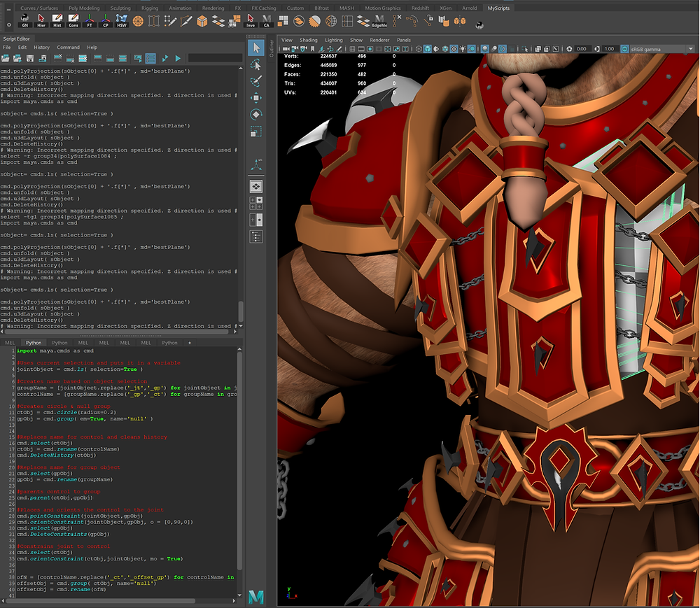Select the first MEL script tab
700x608 pixels.
tap(10, 343)
